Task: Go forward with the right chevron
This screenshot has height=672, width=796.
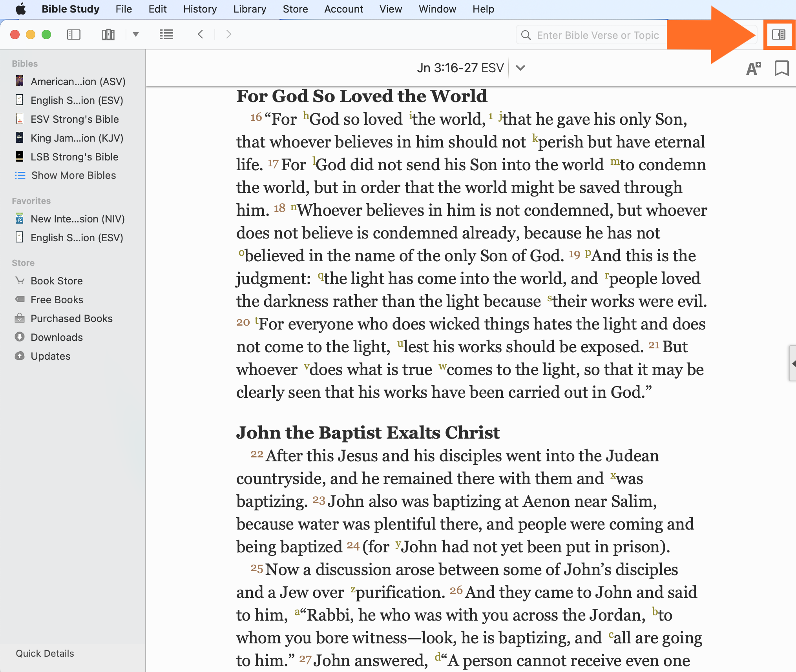Action: [229, 35]
